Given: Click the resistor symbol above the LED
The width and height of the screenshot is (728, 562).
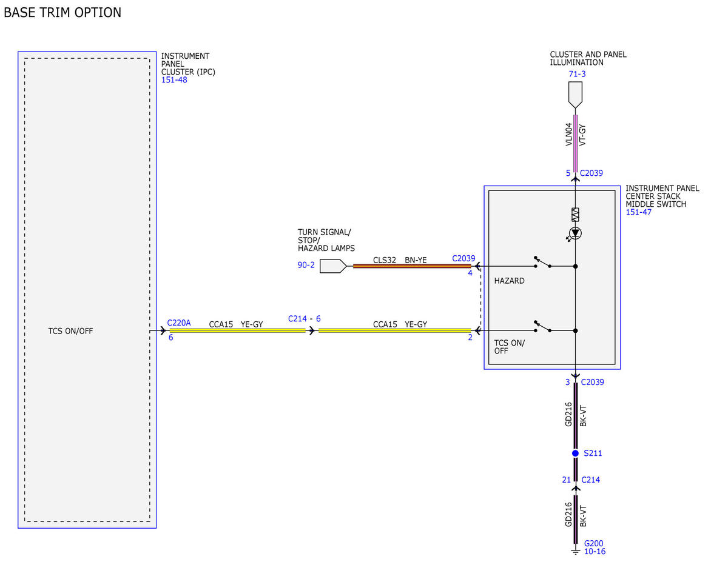Looking at the screenshot, I should coord(575,214).
